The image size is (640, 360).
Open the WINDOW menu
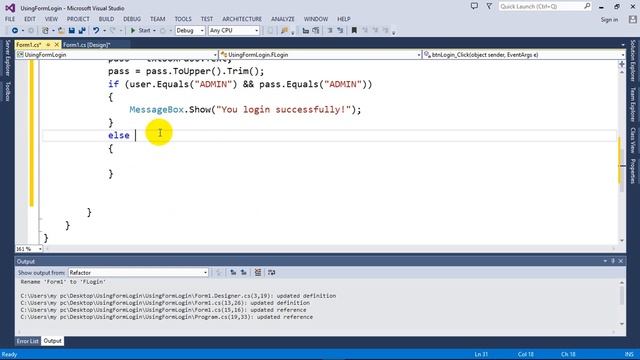point(316,19)
